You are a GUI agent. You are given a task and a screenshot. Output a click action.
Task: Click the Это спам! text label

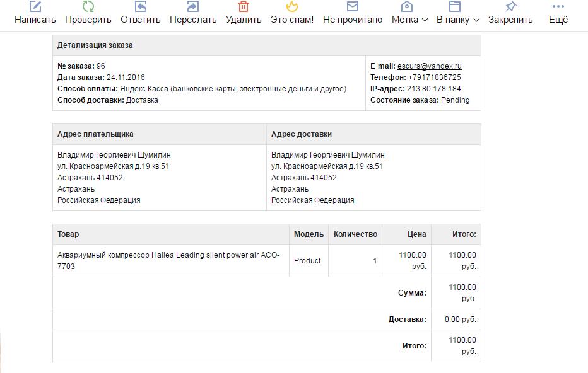point(292,20)
